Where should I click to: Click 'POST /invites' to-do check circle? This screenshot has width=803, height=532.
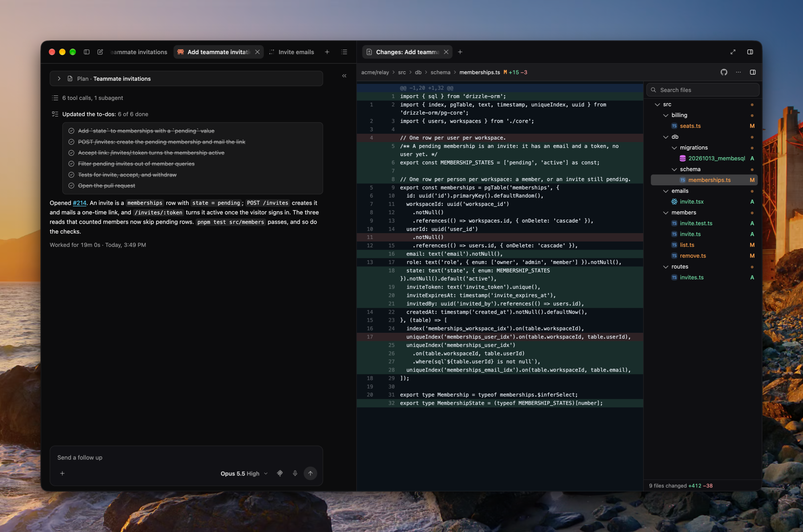[x=71, y=142]
